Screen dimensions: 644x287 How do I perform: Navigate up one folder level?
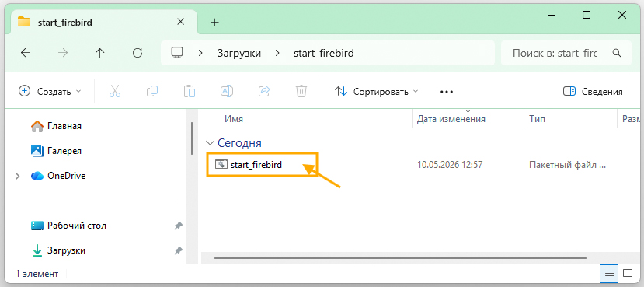pyautogui.click(x=99, y=53)
